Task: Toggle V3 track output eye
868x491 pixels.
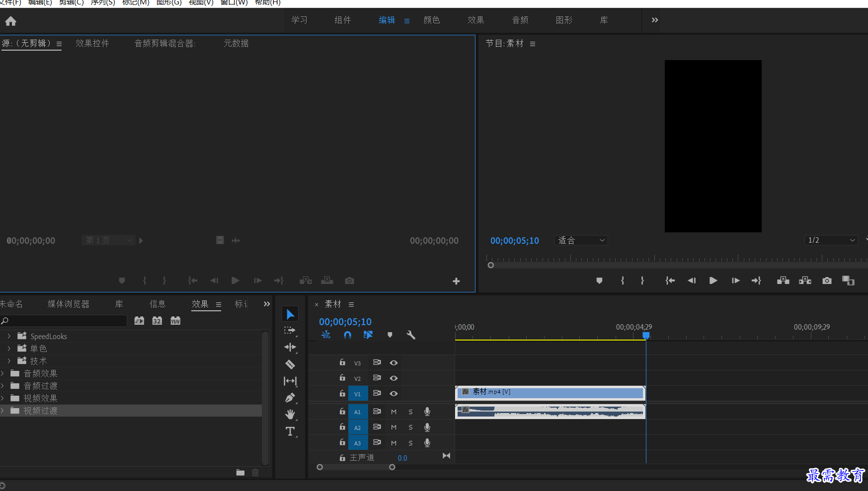Action: pos(394,363)
